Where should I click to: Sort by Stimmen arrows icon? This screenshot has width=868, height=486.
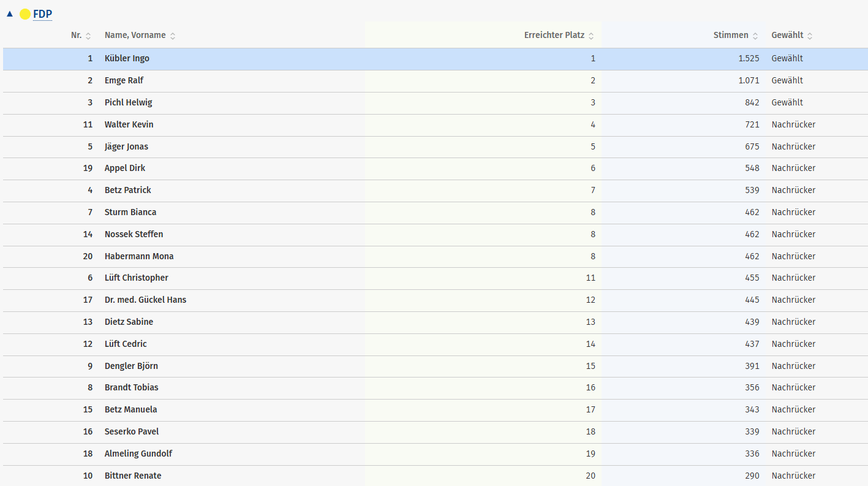pos(755,36)
